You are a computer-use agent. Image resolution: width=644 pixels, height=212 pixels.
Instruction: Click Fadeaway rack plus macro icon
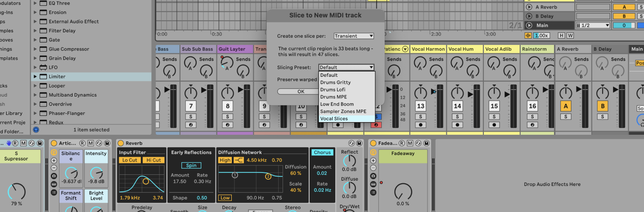[x=373, y=160]
